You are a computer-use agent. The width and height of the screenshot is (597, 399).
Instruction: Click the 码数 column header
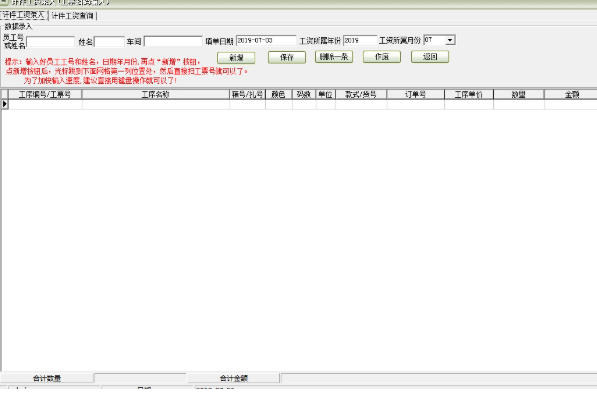(x=304, y=94)
